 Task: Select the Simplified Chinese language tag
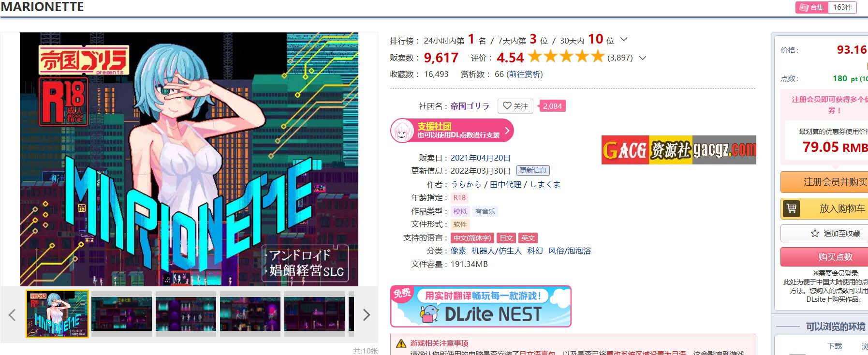(x=472, y=238)
